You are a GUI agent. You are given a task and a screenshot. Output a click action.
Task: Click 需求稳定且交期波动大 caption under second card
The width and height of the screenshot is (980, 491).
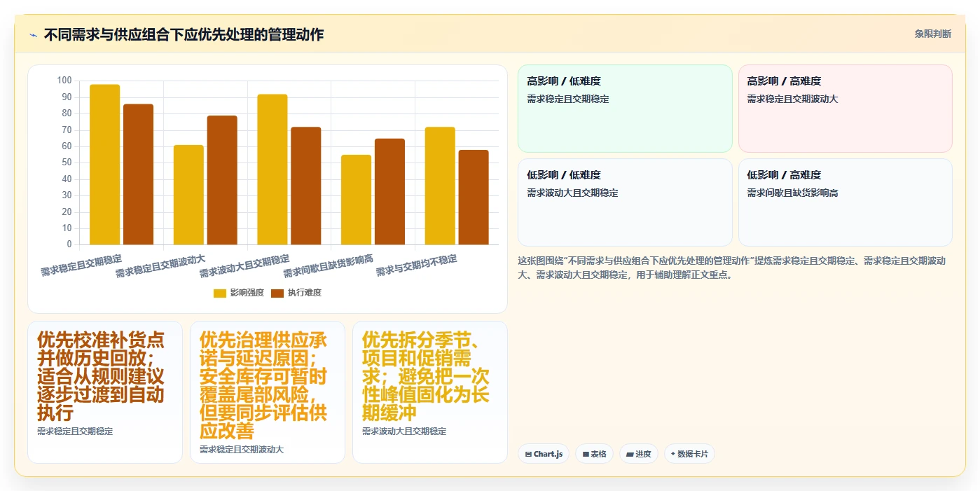[242, 450]
